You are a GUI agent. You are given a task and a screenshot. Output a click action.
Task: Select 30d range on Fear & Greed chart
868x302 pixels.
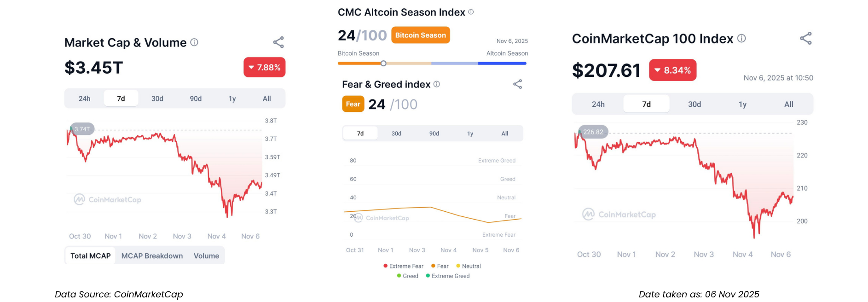(x=396, y=134)
